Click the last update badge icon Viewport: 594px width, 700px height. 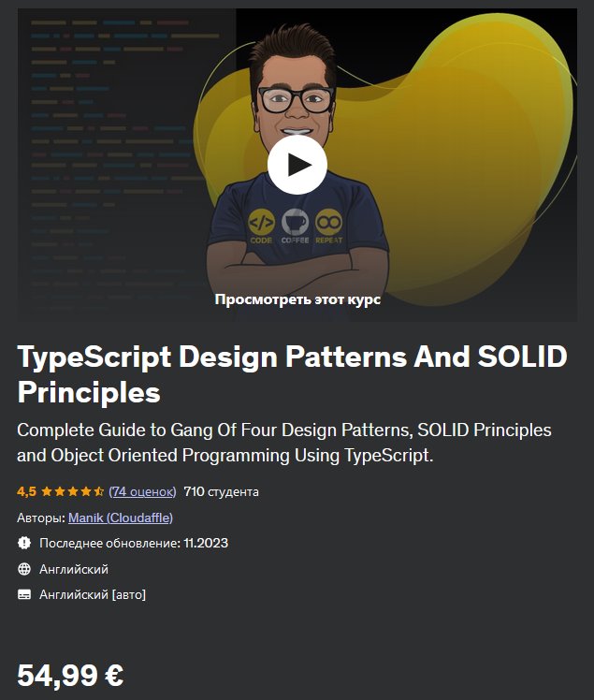click(x=24, y=543)
